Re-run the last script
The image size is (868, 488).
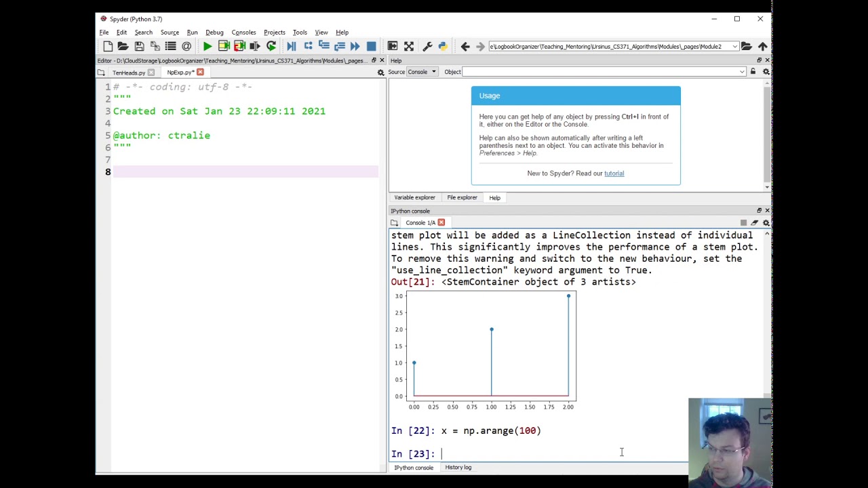tap(271, 46)
